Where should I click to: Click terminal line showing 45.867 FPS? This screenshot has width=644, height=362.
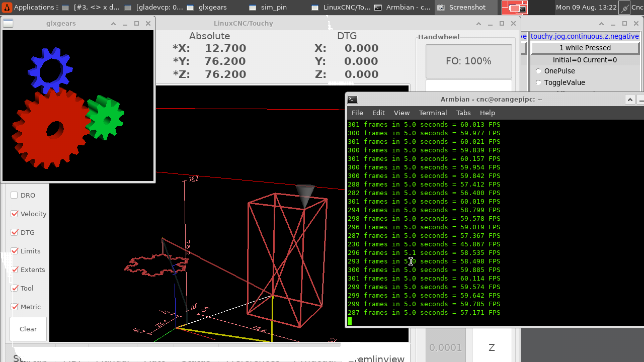point(424,244)
